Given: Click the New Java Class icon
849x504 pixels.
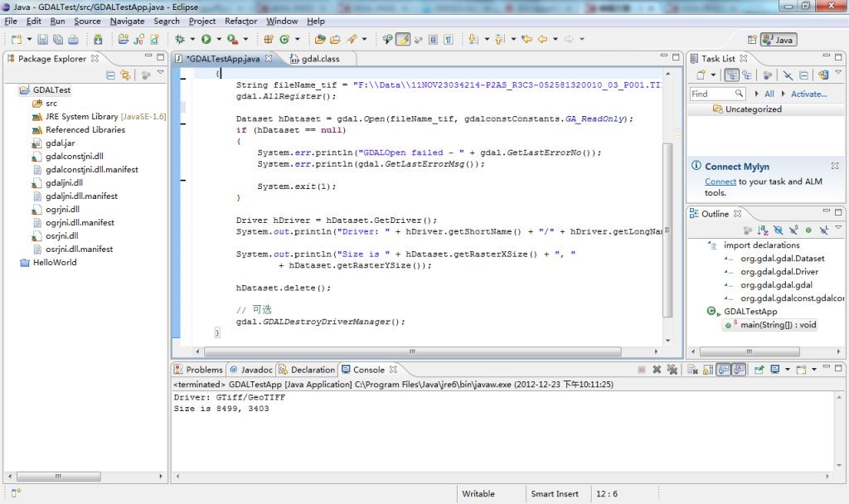Looking at the screenshot, I should pos(284,39).
